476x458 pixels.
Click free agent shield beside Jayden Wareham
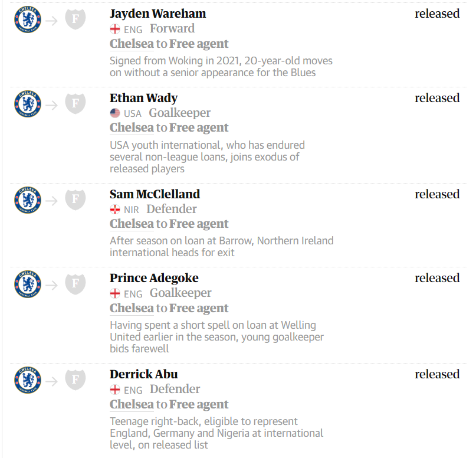pos(75,19)
